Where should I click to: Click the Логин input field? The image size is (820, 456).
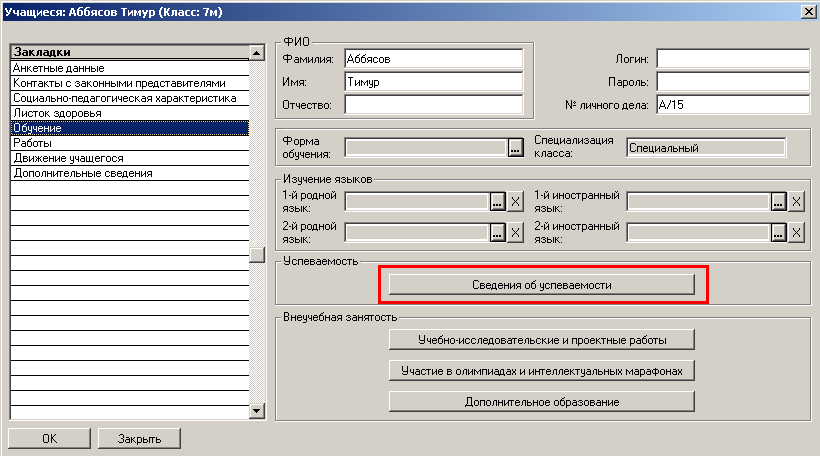coord(732,59)
